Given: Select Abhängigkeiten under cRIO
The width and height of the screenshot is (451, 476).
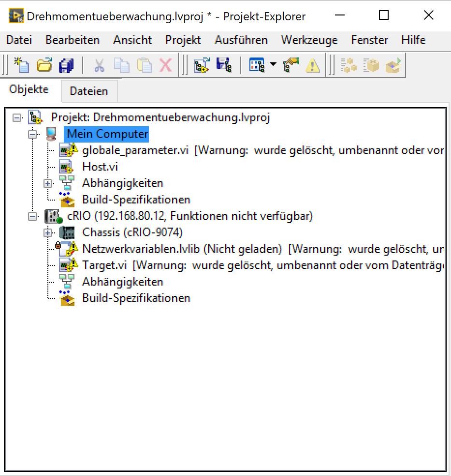Looking at the screenshot, I should click(x=123, y=282).
